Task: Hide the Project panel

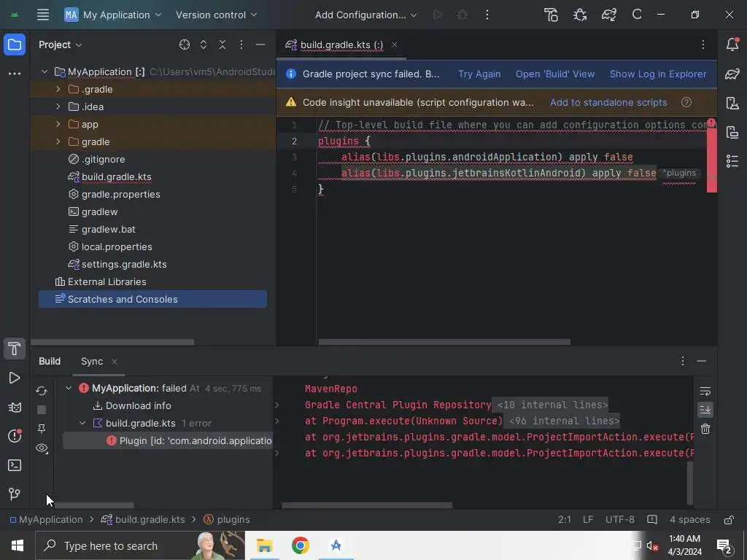Action: (260, 44)
